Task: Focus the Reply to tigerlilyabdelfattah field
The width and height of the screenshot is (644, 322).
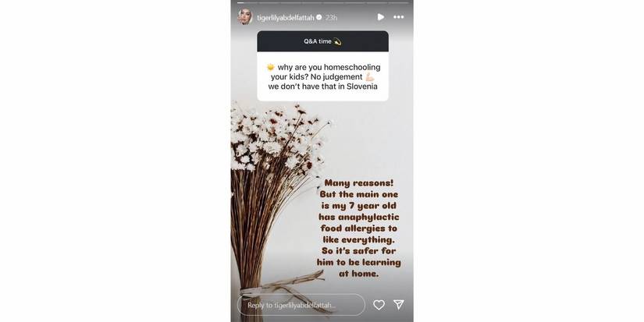Action: (x=301, y=305)
